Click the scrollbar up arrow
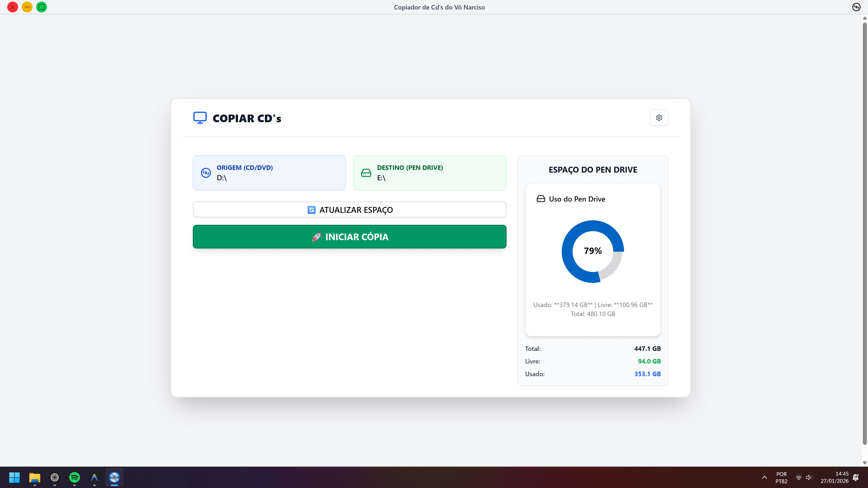The height and width of the screenshot is (488, 868). (865, 18)
